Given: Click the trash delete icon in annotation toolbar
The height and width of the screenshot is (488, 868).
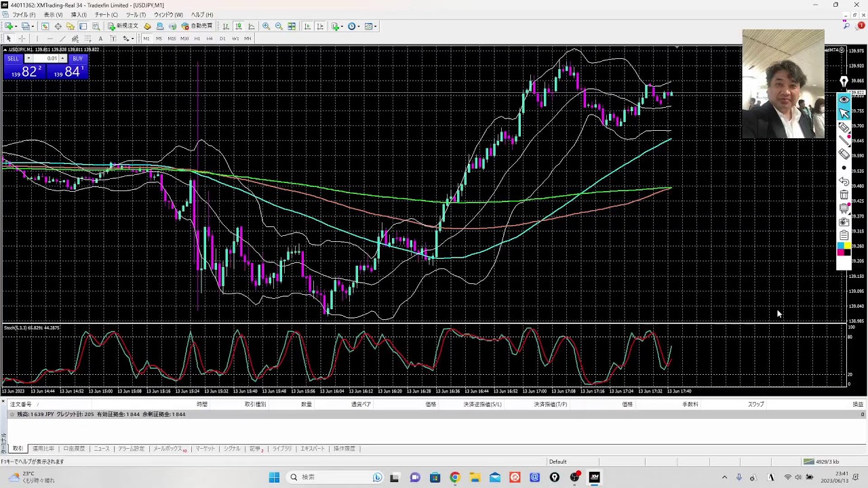Looking at the screenshot, I should point(844,195).
